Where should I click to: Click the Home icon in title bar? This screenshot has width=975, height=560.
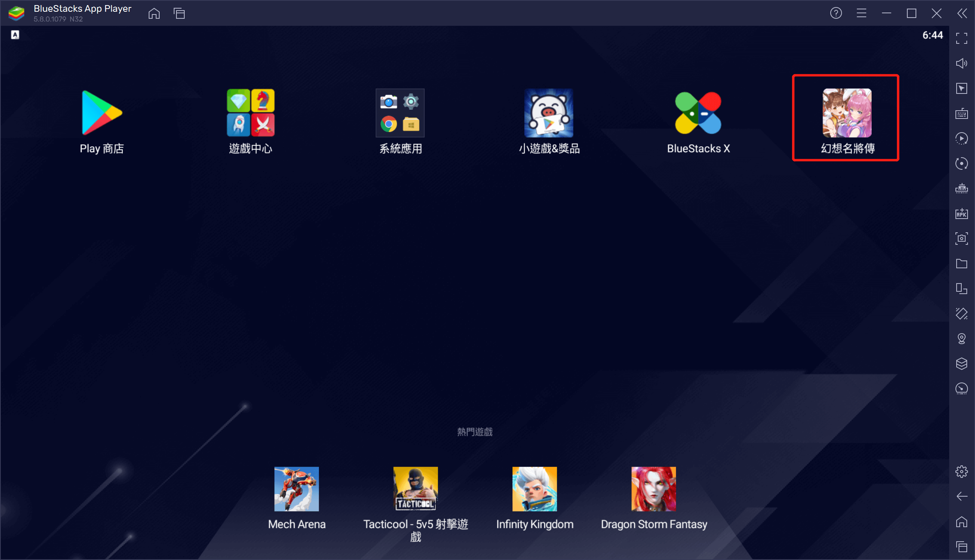point(154,13)
